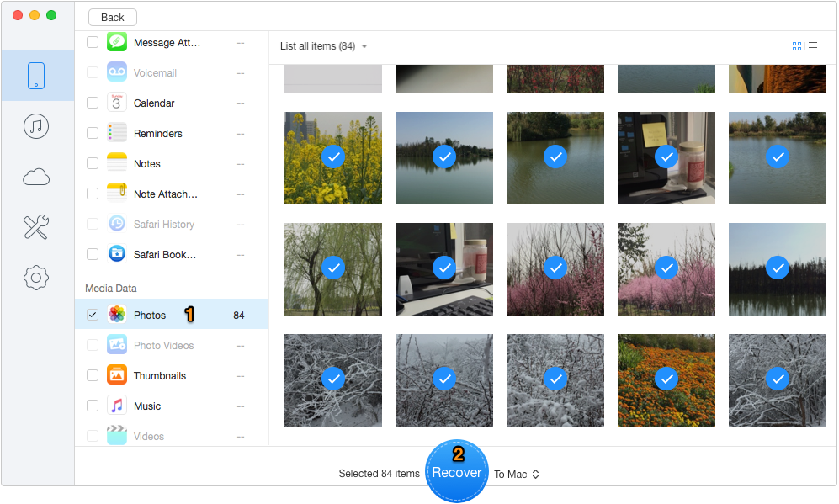Click the 84 count next to Photos
Viewport: 839px width, 504px height.
point(239,316)
